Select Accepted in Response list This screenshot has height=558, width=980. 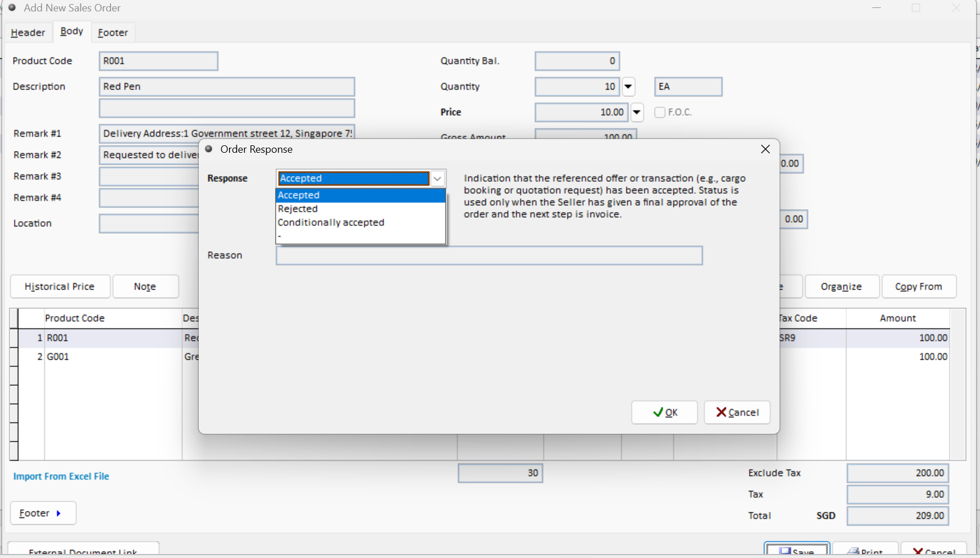tap(360, 195)
